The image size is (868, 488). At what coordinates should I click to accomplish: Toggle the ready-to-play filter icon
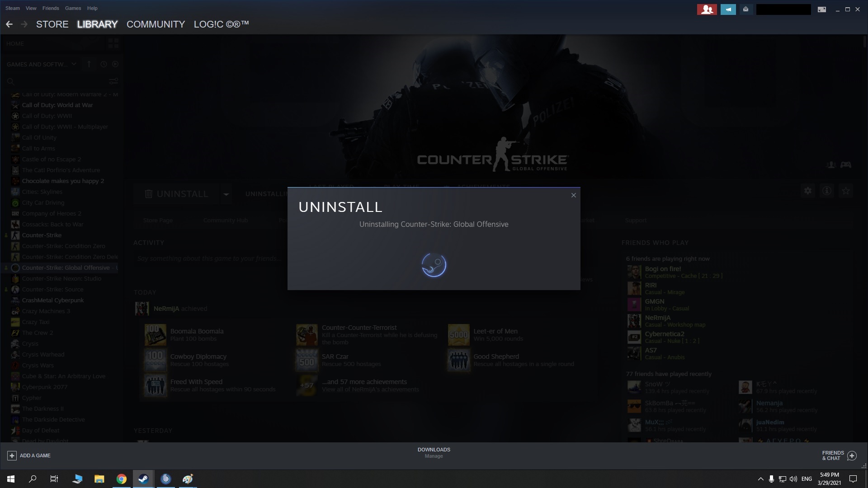point(115,64)
